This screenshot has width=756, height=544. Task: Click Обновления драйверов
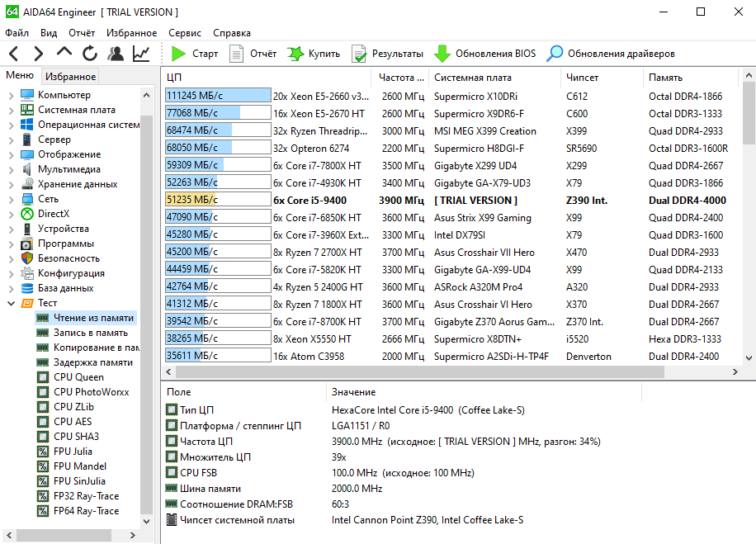tap(611, 54)
